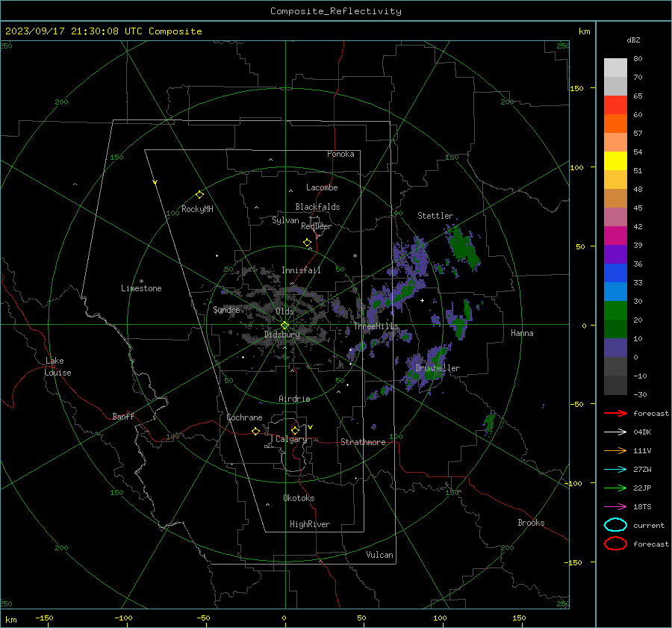Click the orange 111V arrow in legend
Viewport: 672px width, 628px height.
615,450
